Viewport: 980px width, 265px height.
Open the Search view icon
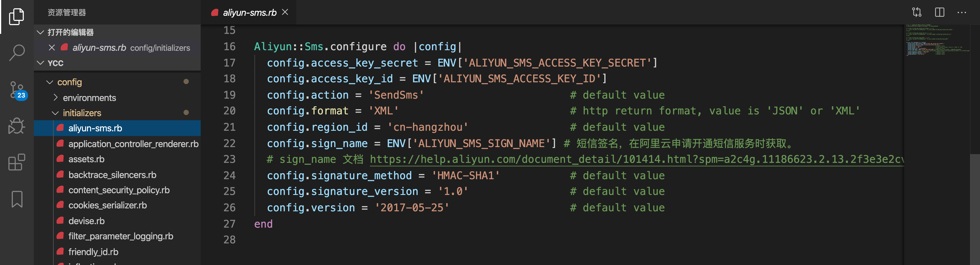[x=16, y=53]
